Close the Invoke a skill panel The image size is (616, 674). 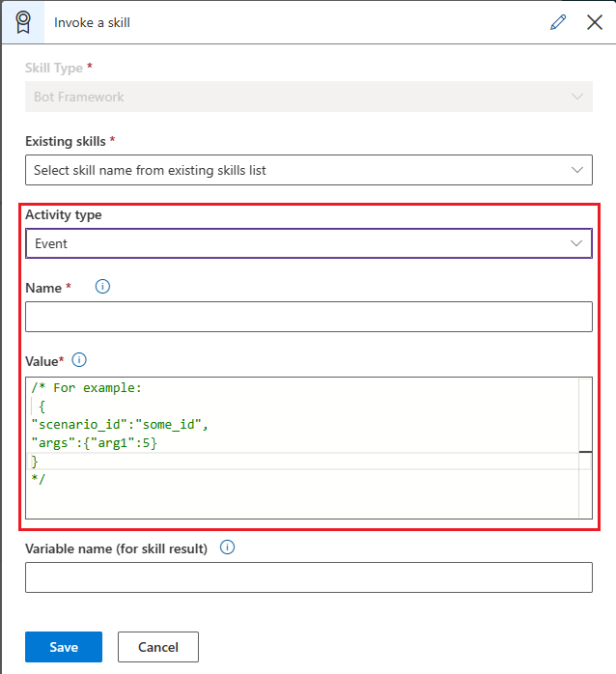(595, 22)
